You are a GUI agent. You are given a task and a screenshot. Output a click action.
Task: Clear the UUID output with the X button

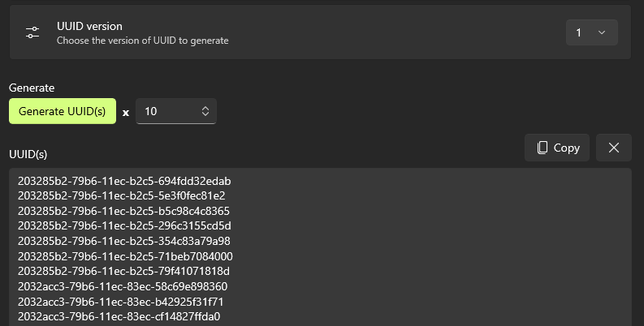[x=614, y=148]
